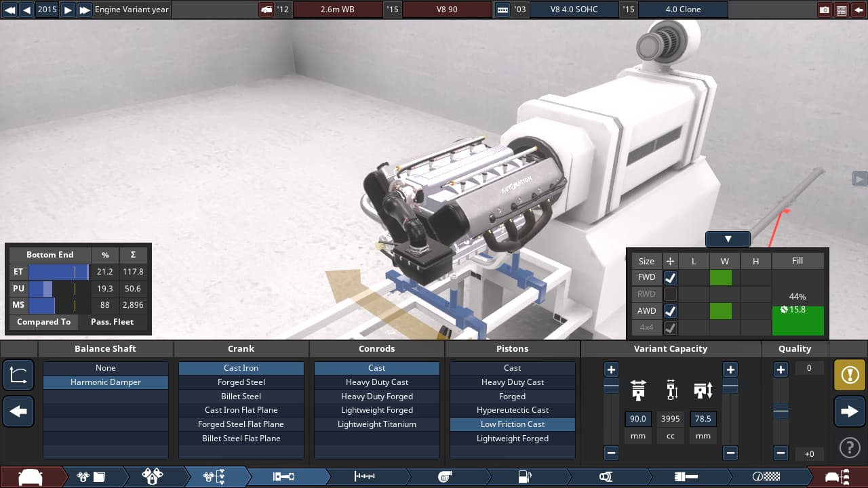Go to car designer tab icon
Image resolution: width=868 pixels, height=488 pixels.
30,476
